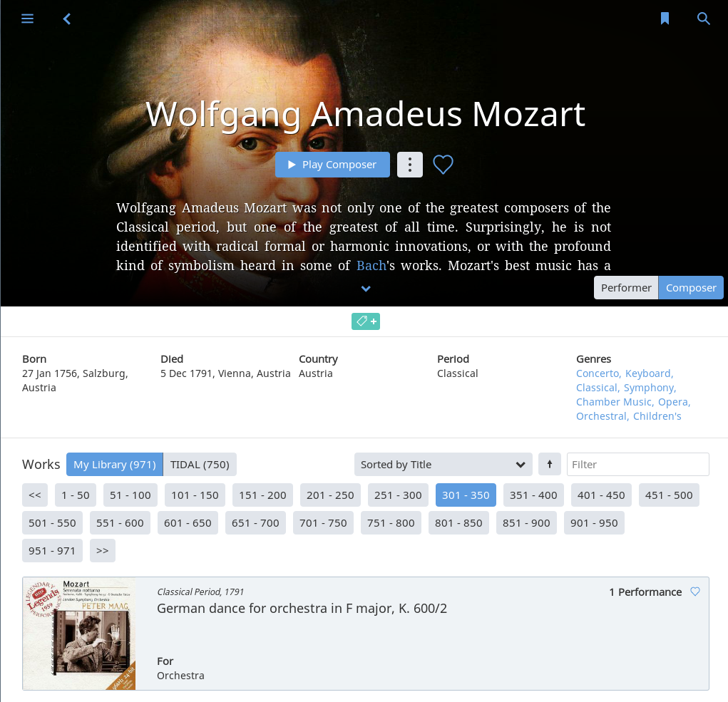Open the Peter Maag album cover thumbnail
This screenshot has width=728, height=702.
tap(79, 634)
